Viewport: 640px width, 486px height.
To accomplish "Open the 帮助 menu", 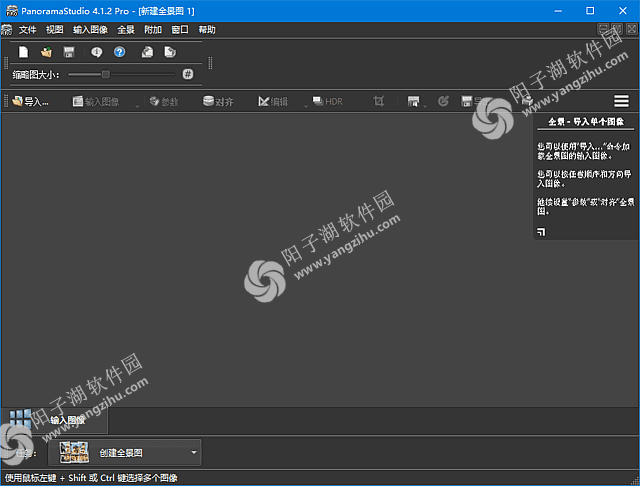I will [207, 30].
